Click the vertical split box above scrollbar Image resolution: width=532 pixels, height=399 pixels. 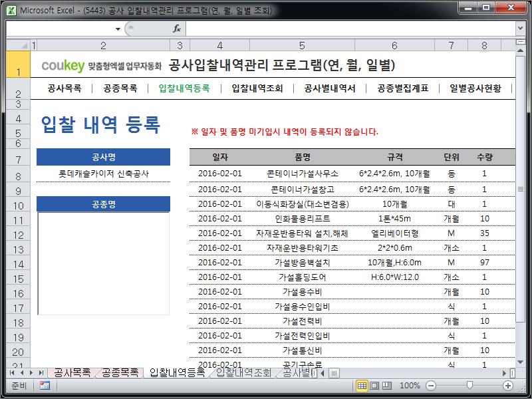[520, 42]
